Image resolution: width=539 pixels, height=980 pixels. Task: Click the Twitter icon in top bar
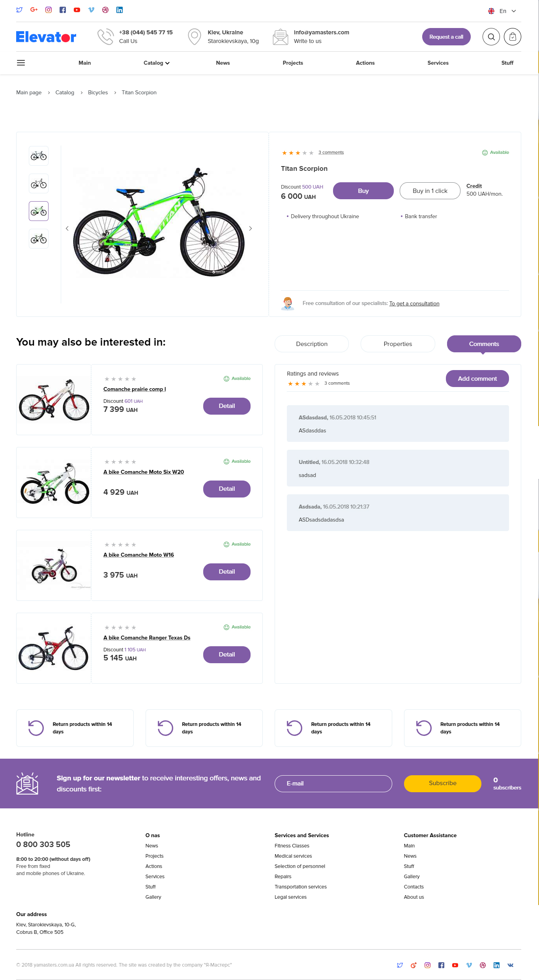tap(19, 10)
